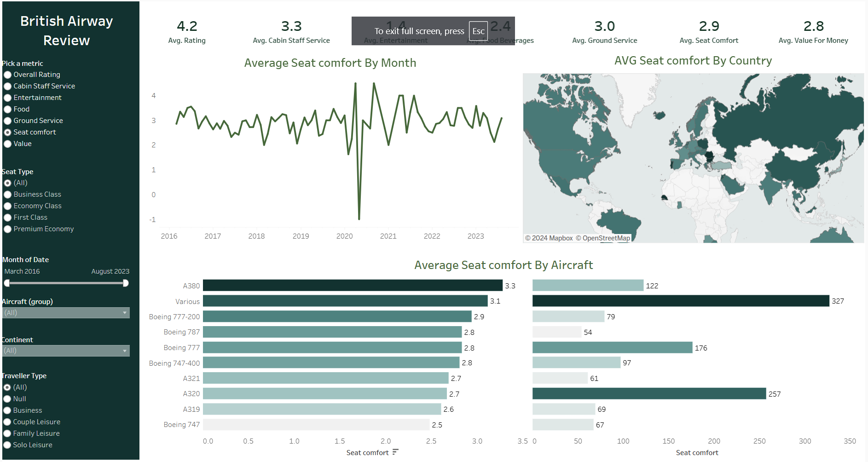
Task: Click the Esc key hint button
Action: pos(478,31)
